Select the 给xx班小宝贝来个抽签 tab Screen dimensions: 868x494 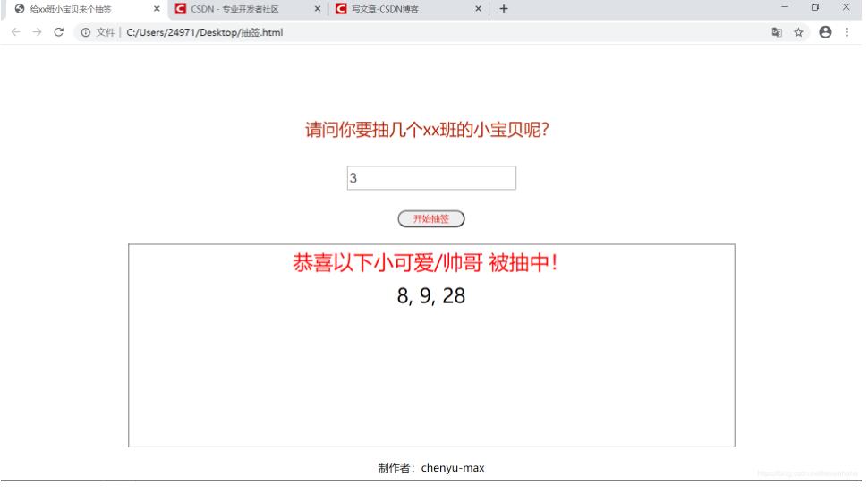coord(84,9)
